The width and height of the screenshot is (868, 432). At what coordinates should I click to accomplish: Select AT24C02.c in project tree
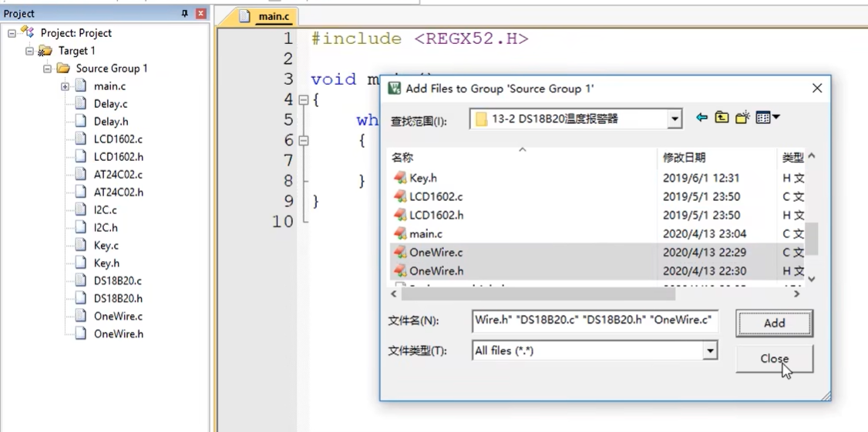click(x=118, y=175)
